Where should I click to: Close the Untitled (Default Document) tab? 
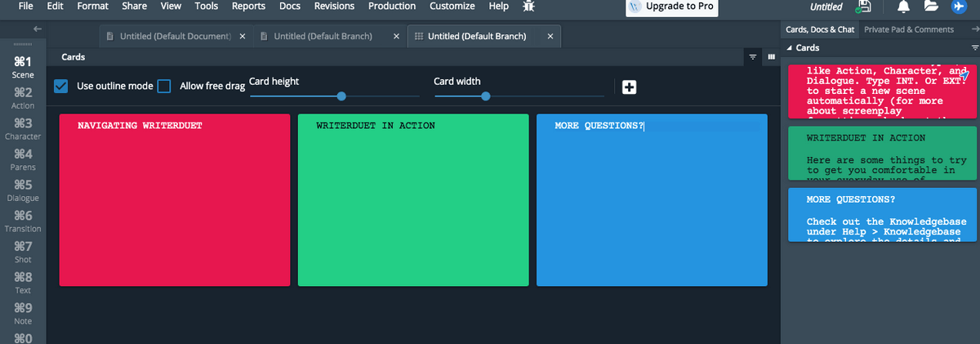(x=243, y=37)
